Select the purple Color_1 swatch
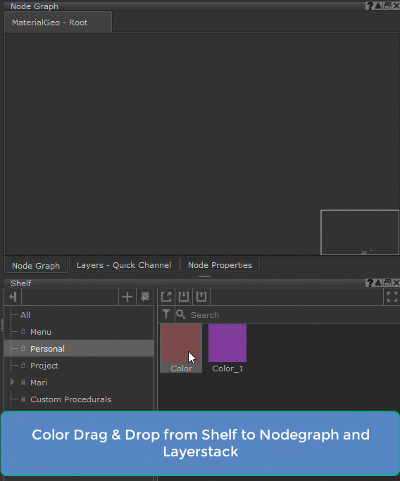Image resolution: width=400 pixels, height=481 pixels. [x=227, y=343]
